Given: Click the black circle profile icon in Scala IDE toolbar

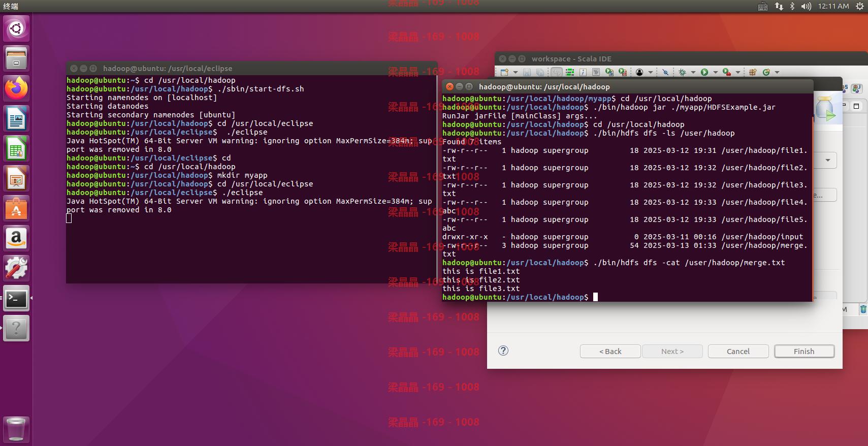Looking at the screenshot, I should tap(639, 72).
